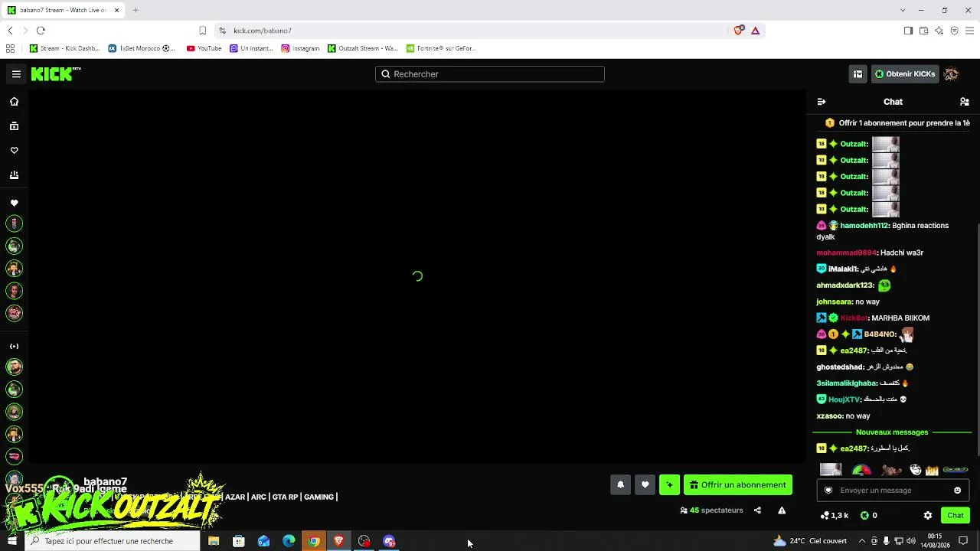Open the Home icon in Kick sidebar
The width and height of the screenshot is (980, 551).
coord(14,102)
